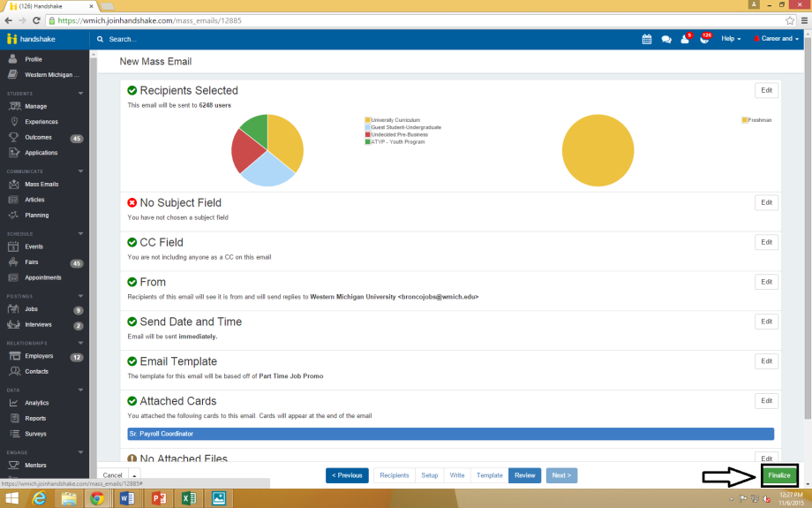This screenshot has width=812, height=508.
Task: Click into the Search field
Action: click(122, 39)
